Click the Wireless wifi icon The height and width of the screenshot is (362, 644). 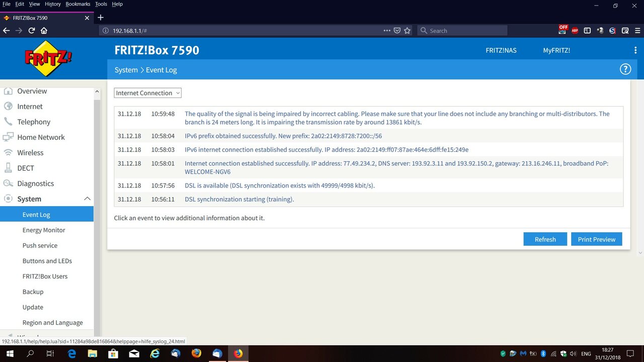8,153
